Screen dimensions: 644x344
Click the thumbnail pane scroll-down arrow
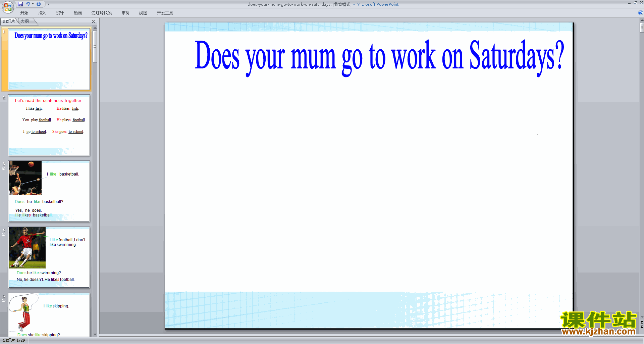95,335
